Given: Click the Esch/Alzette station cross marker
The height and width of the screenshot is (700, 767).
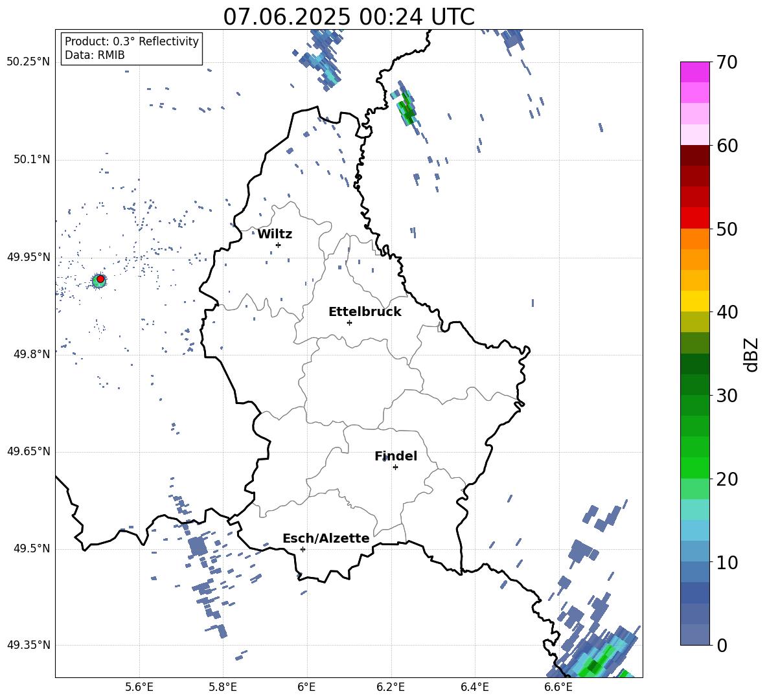Looking at the screenshot, I should click(303, 549).
